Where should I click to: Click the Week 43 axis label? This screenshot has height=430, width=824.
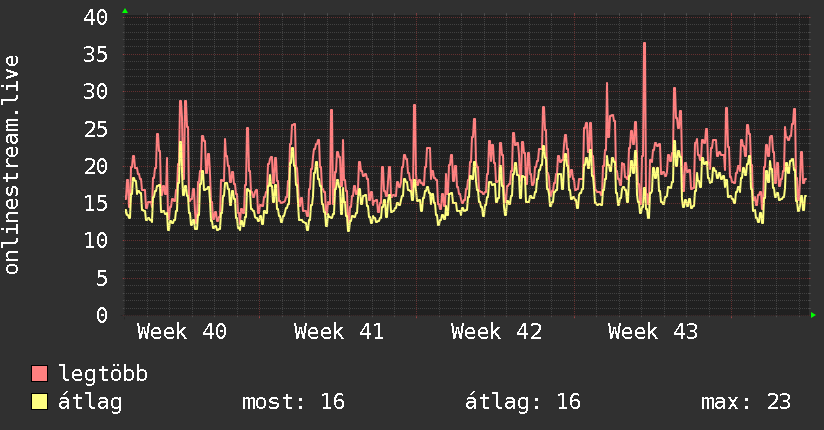653,332
